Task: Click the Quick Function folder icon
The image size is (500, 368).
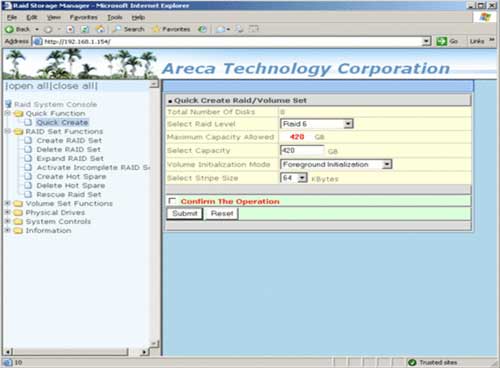Action: click(x=18, y=114)
